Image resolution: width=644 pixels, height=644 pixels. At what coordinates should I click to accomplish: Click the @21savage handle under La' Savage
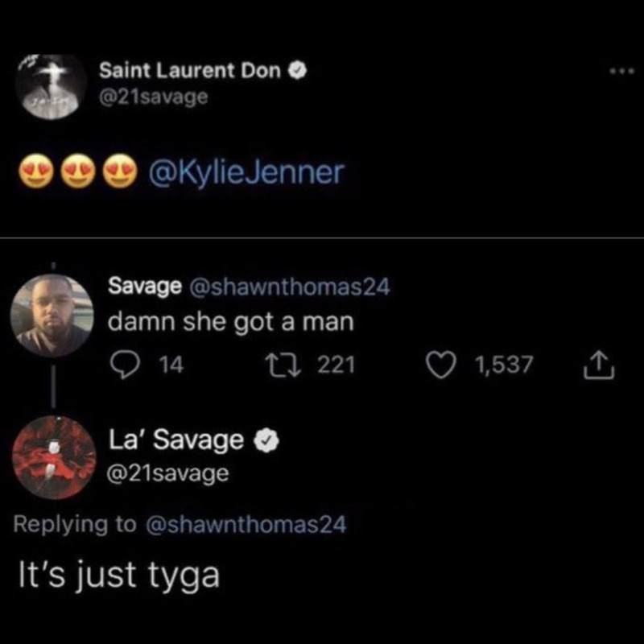tap(167, 474)
